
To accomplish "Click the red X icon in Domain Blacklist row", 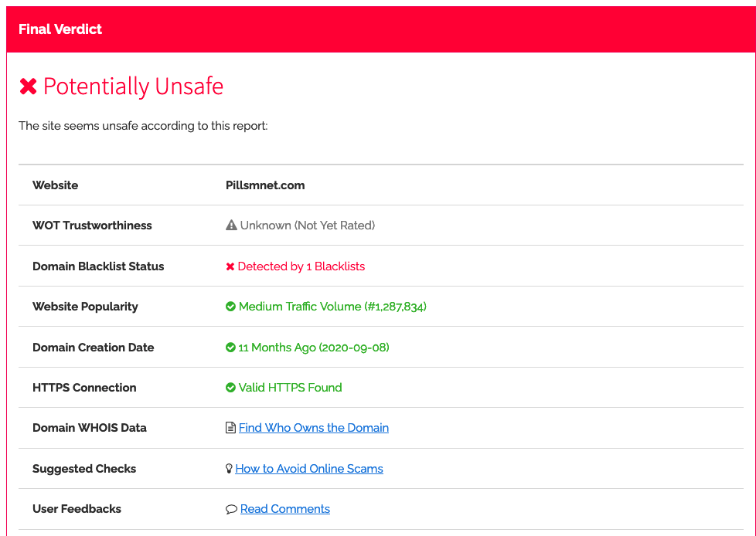I will [x=230, y=266].
